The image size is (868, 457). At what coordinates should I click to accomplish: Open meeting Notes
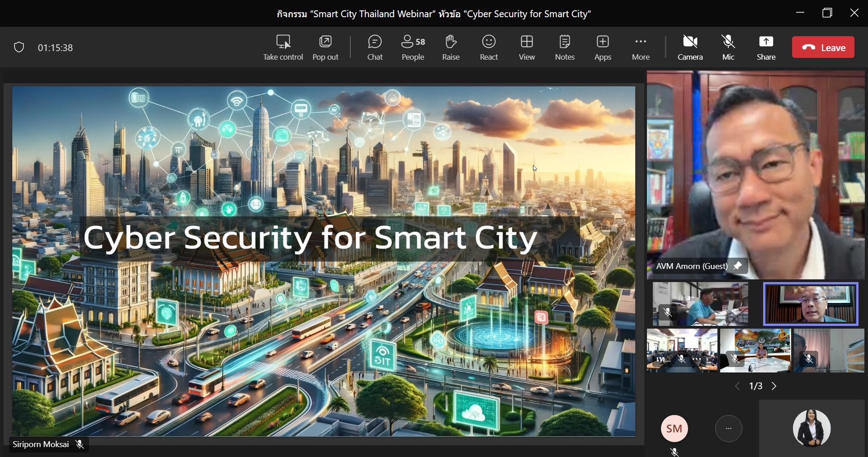[565, 48]
